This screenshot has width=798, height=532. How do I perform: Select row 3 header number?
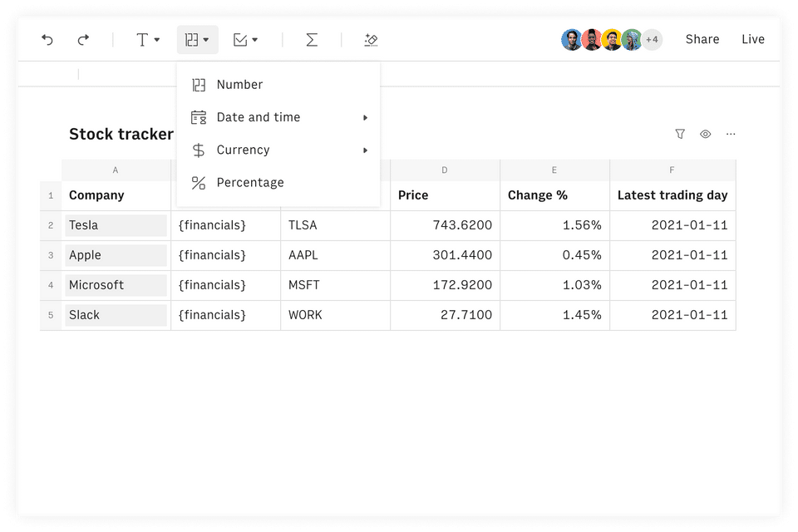click(51, 255)
